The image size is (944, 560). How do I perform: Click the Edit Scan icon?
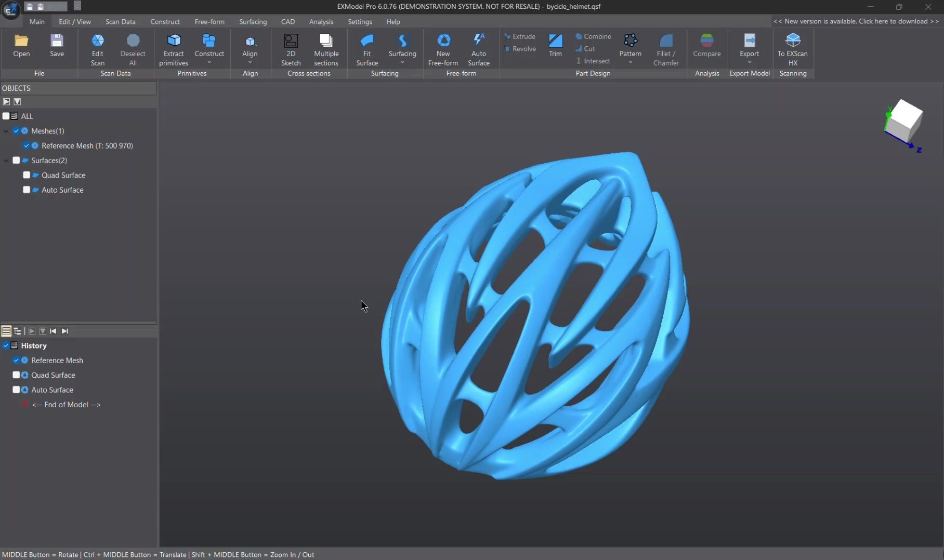tap(98, 41)
